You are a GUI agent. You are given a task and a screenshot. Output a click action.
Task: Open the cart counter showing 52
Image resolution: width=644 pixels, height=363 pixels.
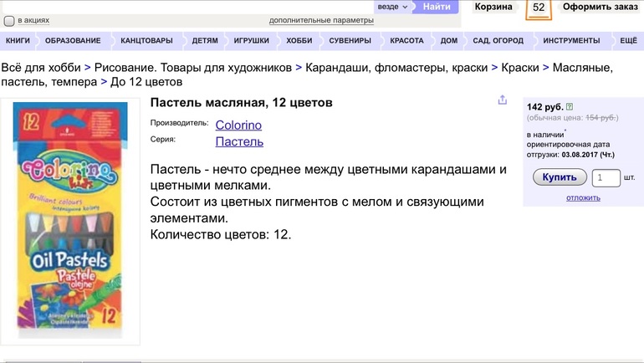[539, 8]
